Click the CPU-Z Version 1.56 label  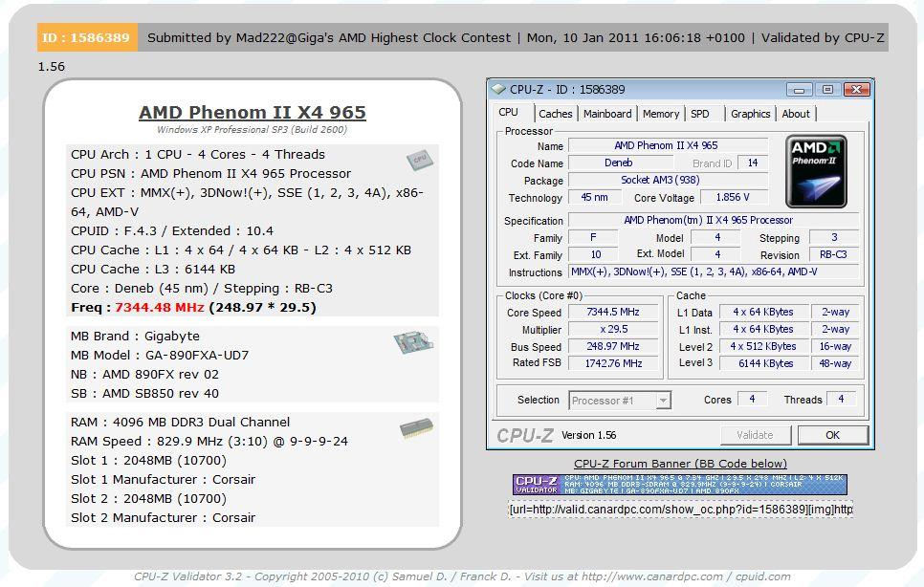[588, 435]
